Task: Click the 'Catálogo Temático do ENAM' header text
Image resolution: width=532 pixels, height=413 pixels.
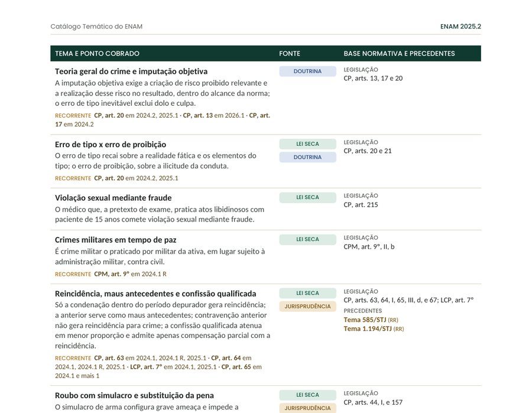Action: point(96,27)
